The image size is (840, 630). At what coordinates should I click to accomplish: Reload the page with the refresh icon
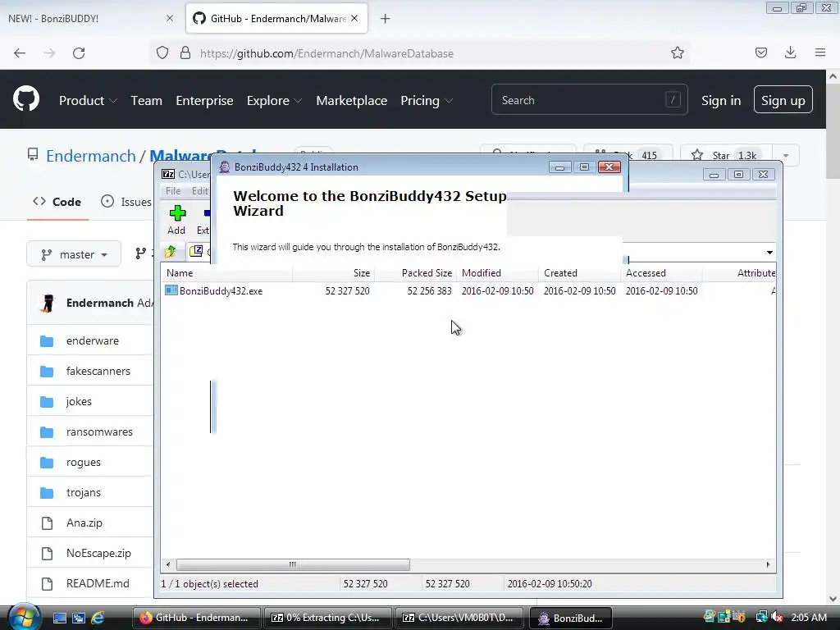(x=79, y=53)
